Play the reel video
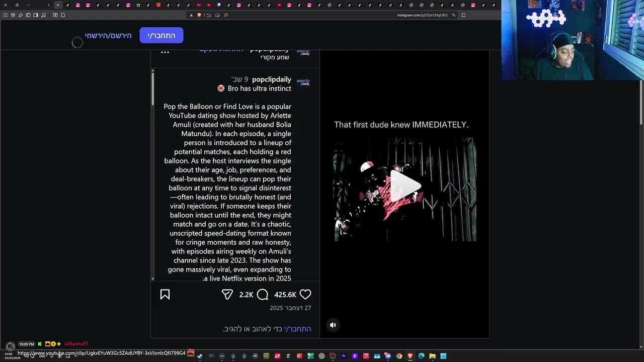The image size is (644, 362). [x=406, y=187]
